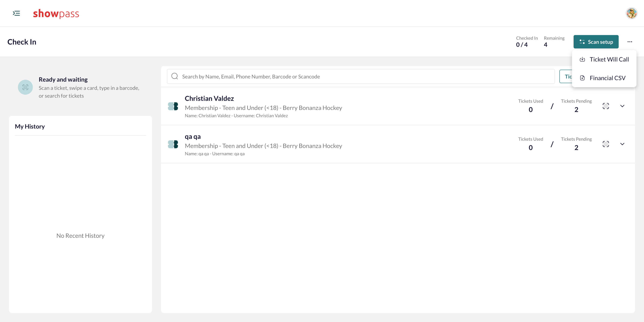Click qa qa's Membership - Teen and Under line
This screenshot has height=322, width=644.
point(263,146)
